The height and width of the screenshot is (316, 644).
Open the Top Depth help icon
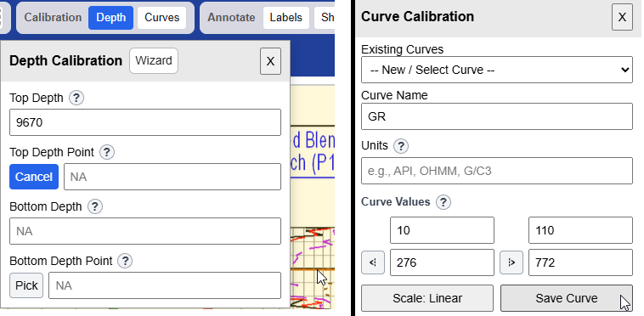pos(76,98)
